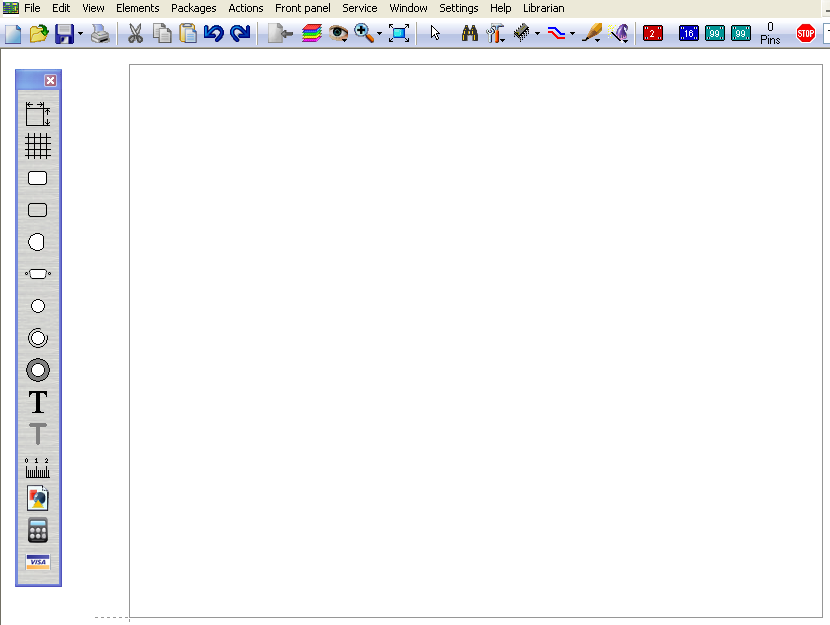Open the Front panel menu

click(x=302, y=8)
